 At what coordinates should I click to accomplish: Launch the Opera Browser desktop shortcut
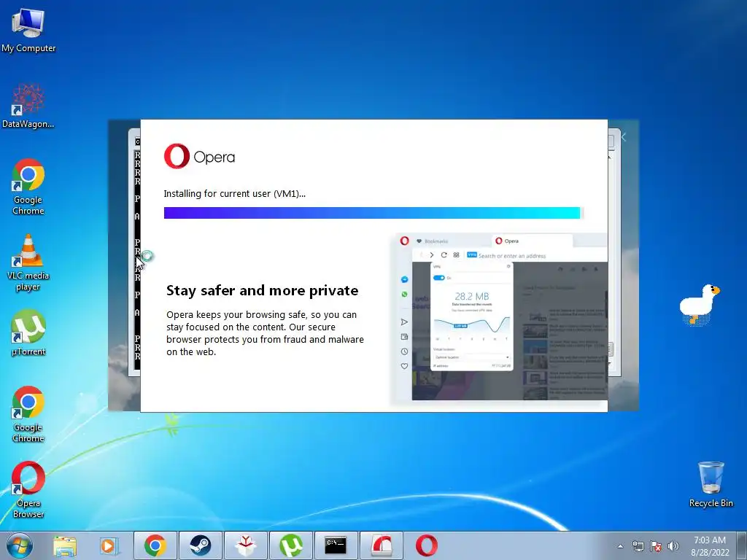[28, 490]
